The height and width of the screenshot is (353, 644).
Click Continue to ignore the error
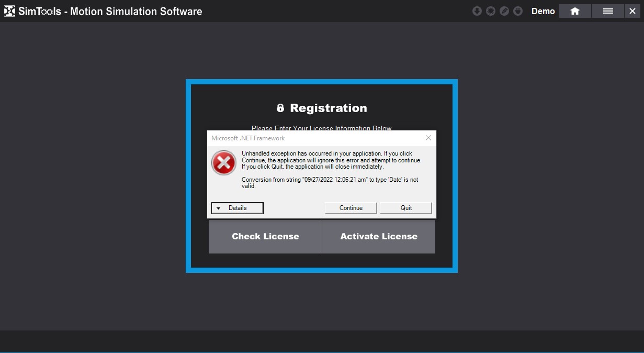[351, 208]
